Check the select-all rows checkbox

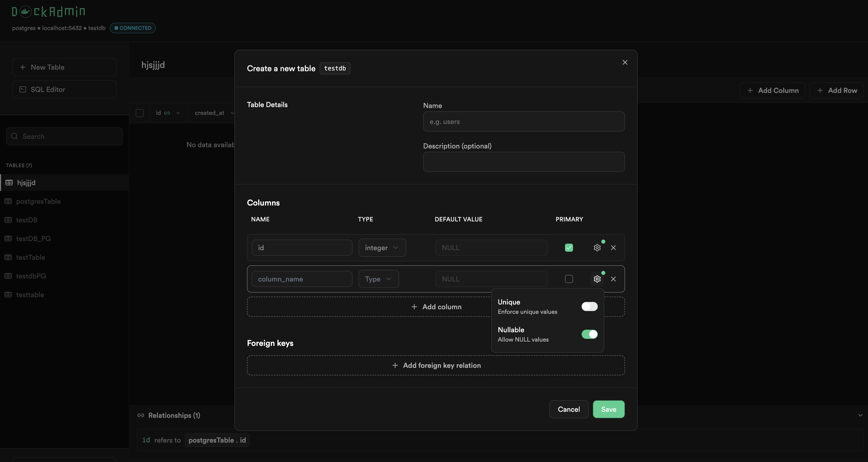click(x=140, y=113)
